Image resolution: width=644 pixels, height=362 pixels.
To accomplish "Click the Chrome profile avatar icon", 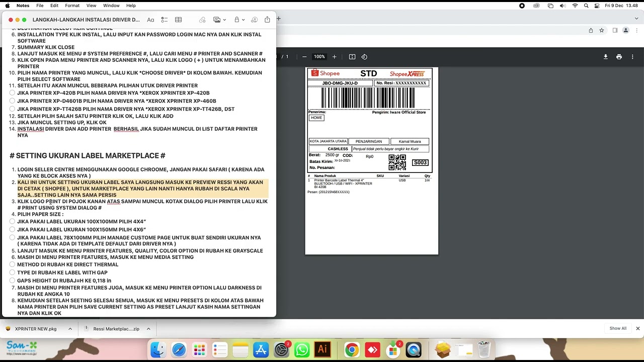I will [626, 30].
